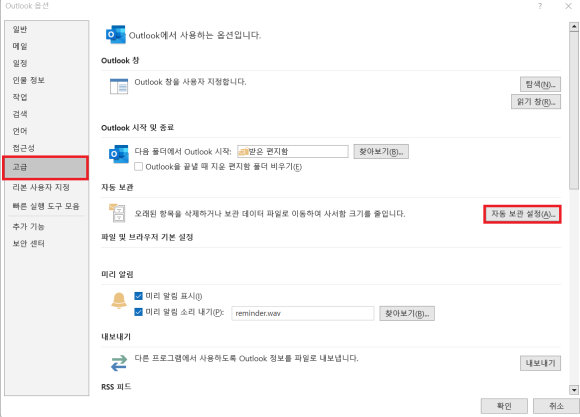Open the 메일 options category

[46, 46]
